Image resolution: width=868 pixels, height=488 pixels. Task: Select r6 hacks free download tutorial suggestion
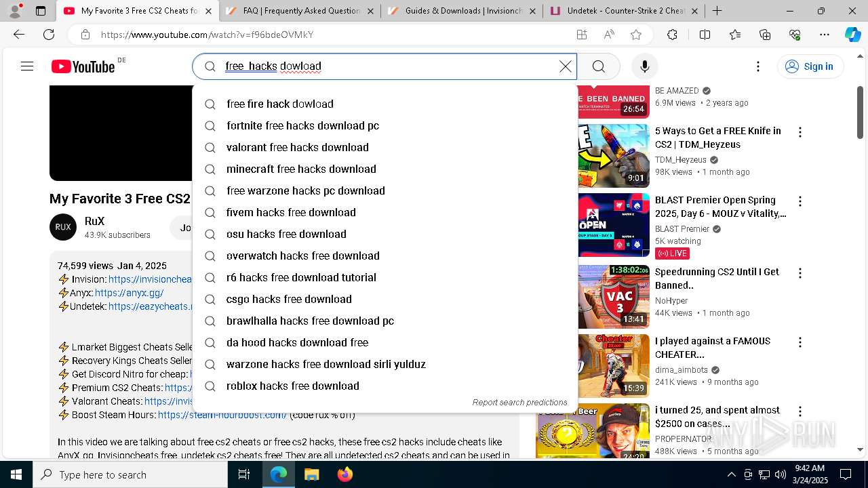pos(384,277)
